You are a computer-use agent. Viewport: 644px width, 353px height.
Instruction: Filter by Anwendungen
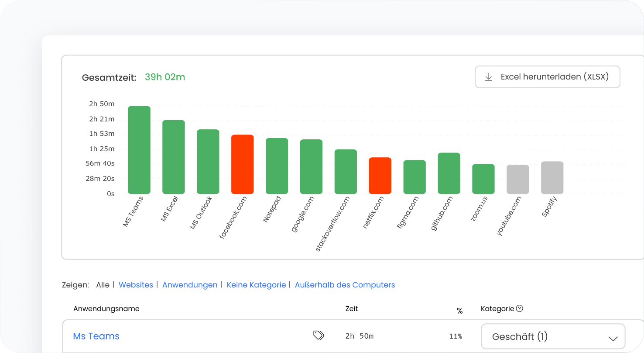[190, 285]
